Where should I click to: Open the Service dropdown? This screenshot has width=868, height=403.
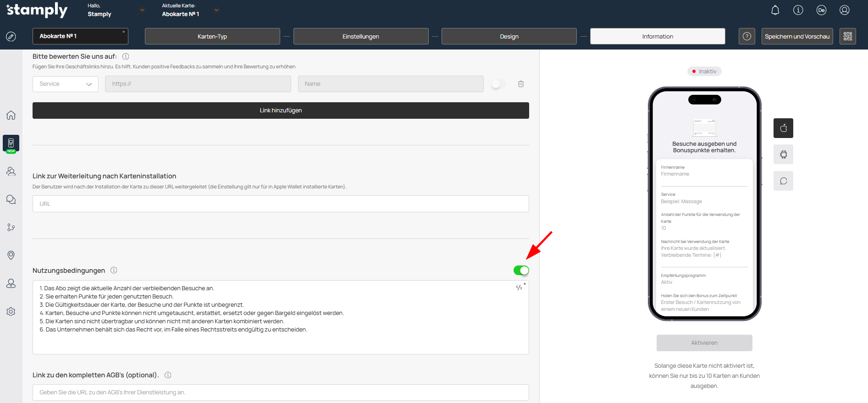tap(66, 84)
